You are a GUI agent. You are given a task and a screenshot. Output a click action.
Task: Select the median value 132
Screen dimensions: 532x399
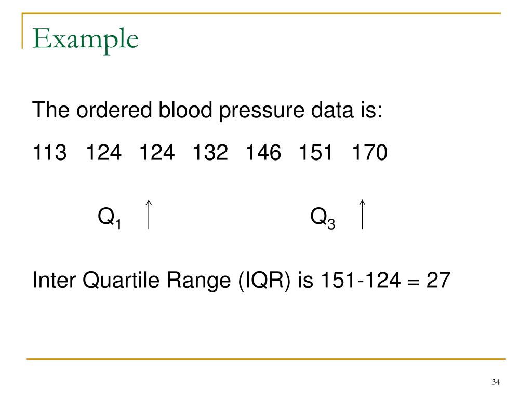210,152
